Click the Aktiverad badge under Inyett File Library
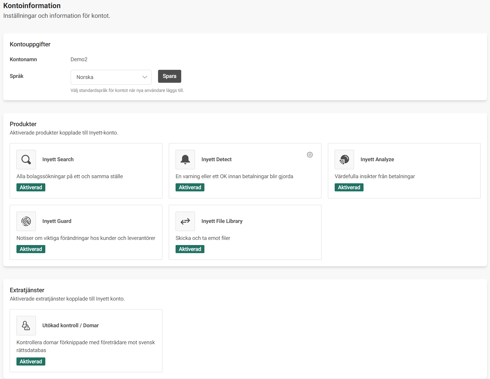 point(190,249)
